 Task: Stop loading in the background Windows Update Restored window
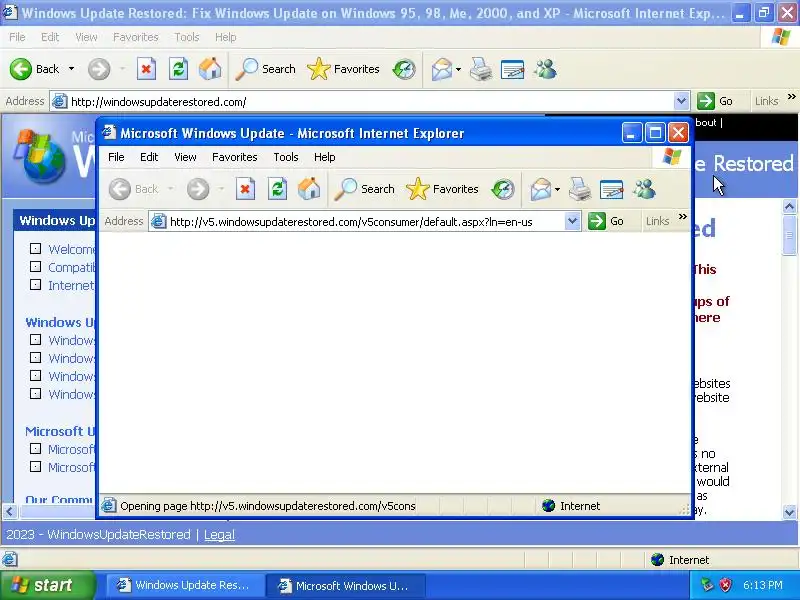coord(146,69)
